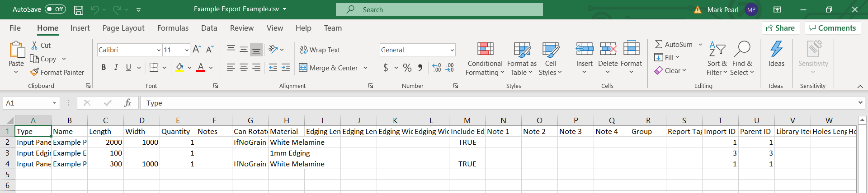The width and height of the screenshot is (868, 193).
Task: Open the Name Box dropdown arrow
Action: 54,103
